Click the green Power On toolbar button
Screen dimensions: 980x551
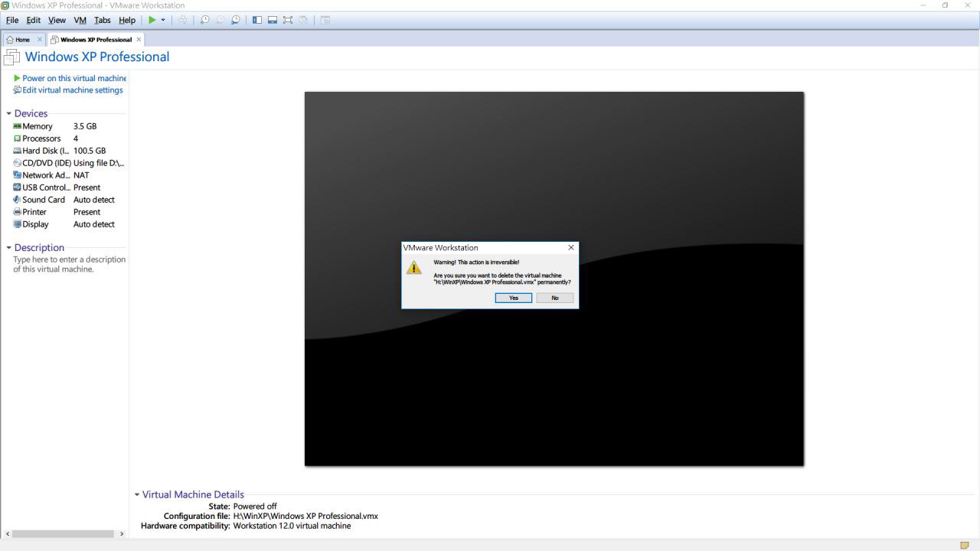point(152,20)
